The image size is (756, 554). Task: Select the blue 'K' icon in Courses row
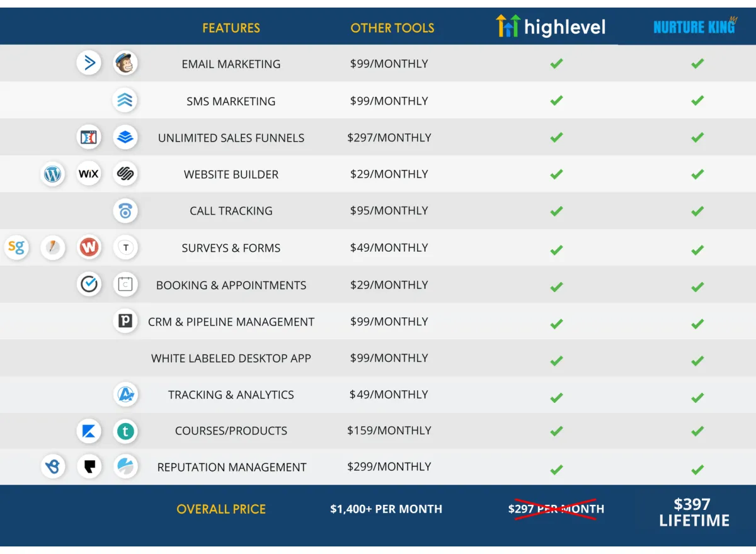[x=89, y=431]
